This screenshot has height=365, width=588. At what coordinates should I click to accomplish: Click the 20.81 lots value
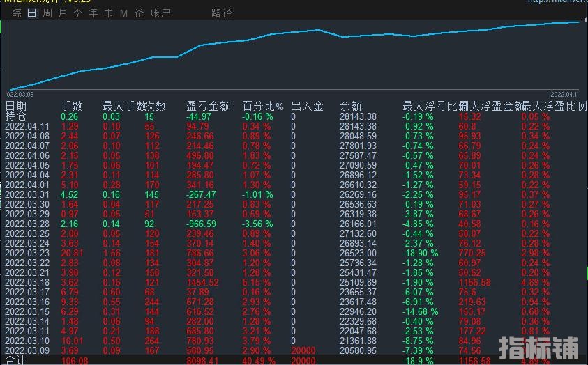[72, 253]
